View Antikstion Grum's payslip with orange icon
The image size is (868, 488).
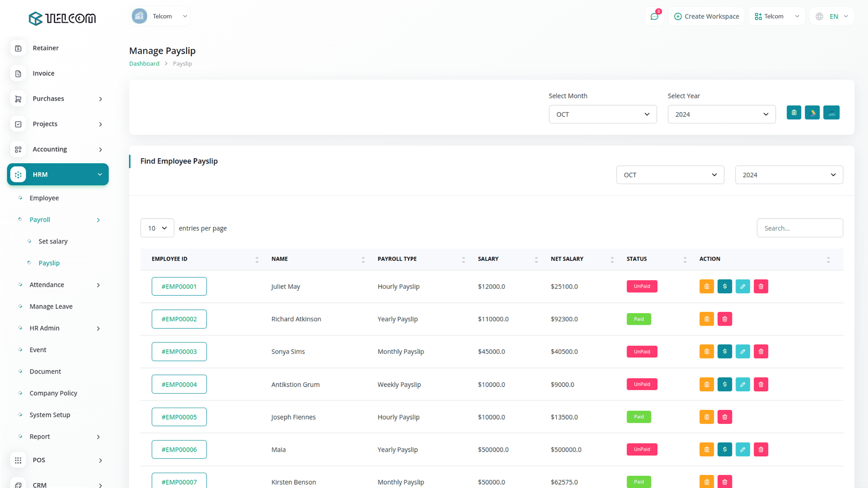pyautogui.click(x=707, y=385)
